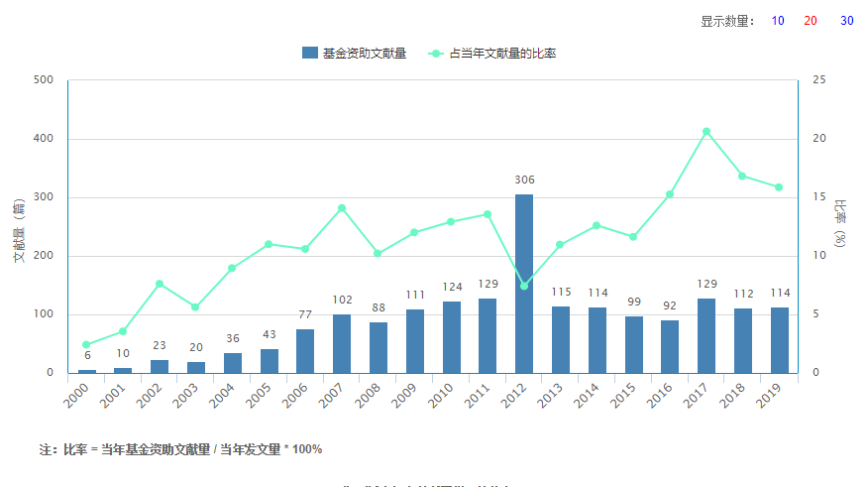Click the ratio formula note text
This screenshot has height=487, width=868.
coord(180,449)
